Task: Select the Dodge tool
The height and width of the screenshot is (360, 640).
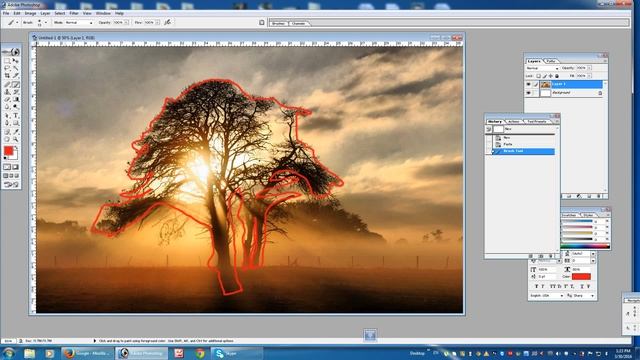Action: tap(16, 107)
